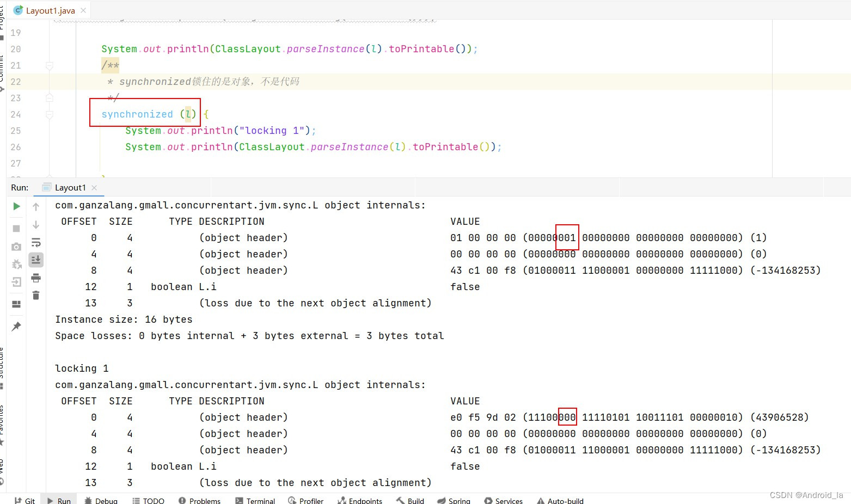Click the 'toPrintable' call on line 26
This screenshot has height=504, width=851.
coord(445,147)
